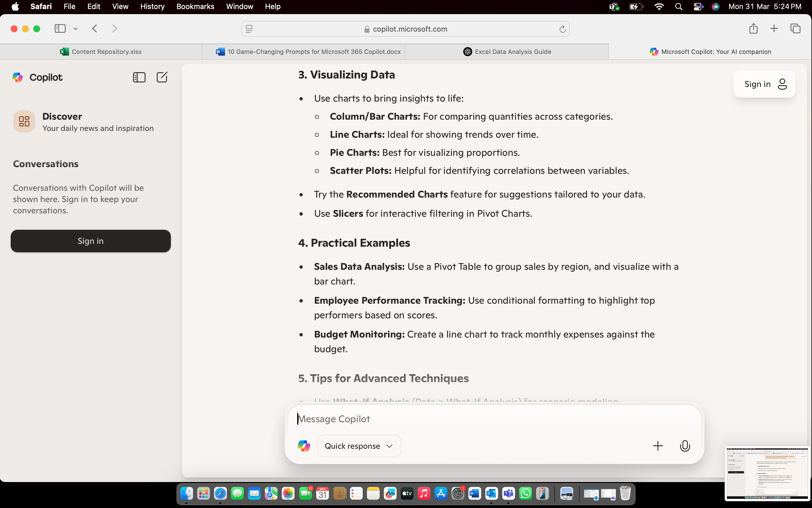Click the copilot.microsoft.com address bar
The width and height of the screenshot is (812, 508).
coord(405,29)
